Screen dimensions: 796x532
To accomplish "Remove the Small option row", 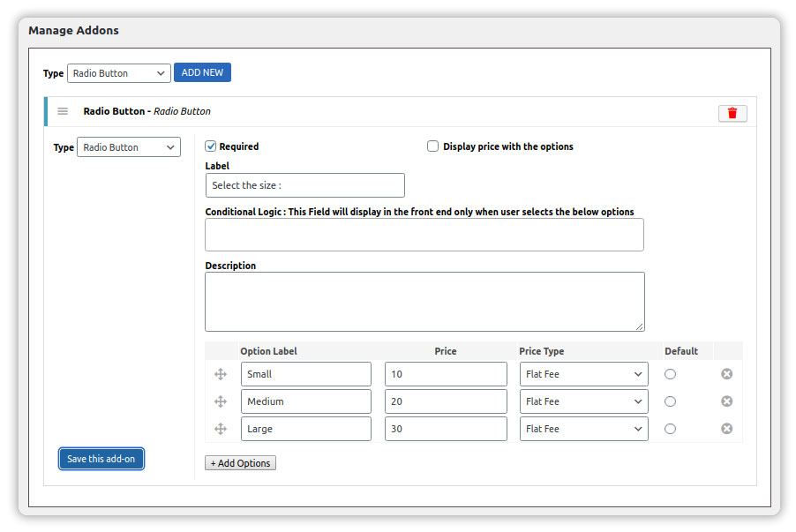I will coord(726,374).
